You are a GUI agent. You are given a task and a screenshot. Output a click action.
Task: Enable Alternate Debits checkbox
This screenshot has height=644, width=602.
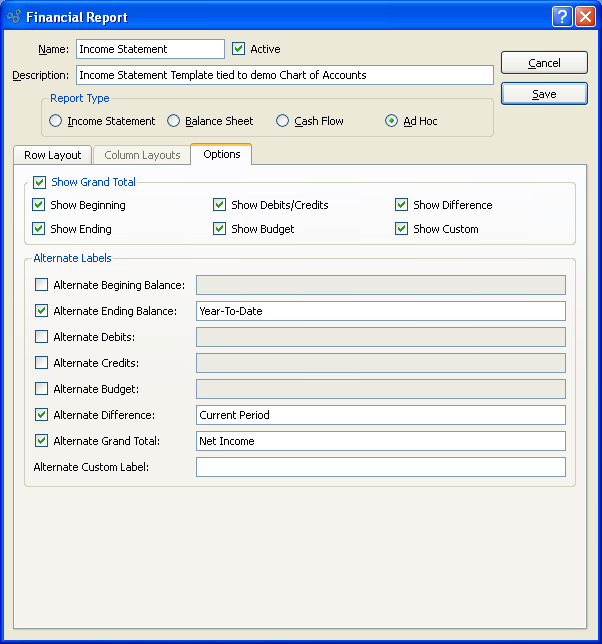(x=41, y=337)
